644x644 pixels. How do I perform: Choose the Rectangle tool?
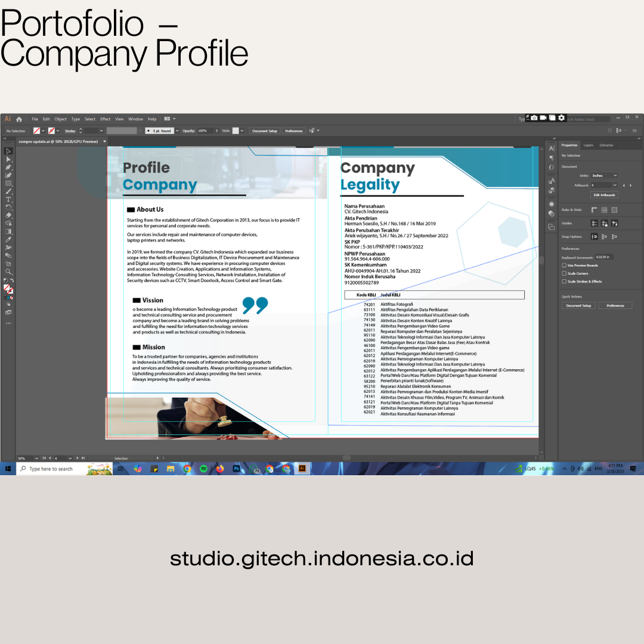8,183
